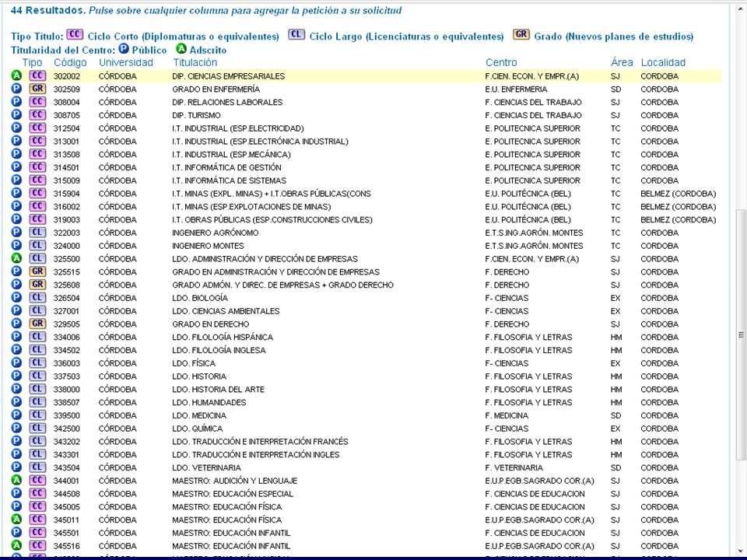Click the CC legend icon for Ciclo Corto
Image resolution: width=747 pixels, height=560 pixels.
click(x=75, y=35)
